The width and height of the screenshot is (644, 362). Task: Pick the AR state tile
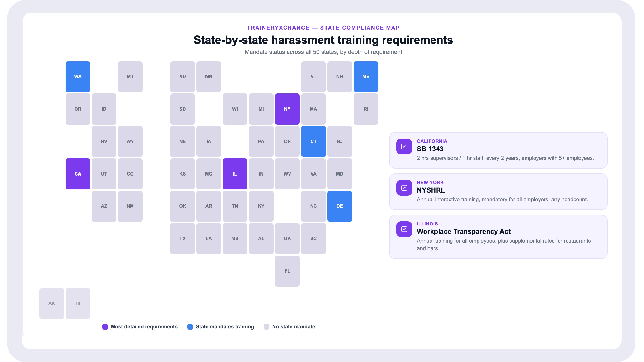tap(209, 206)
